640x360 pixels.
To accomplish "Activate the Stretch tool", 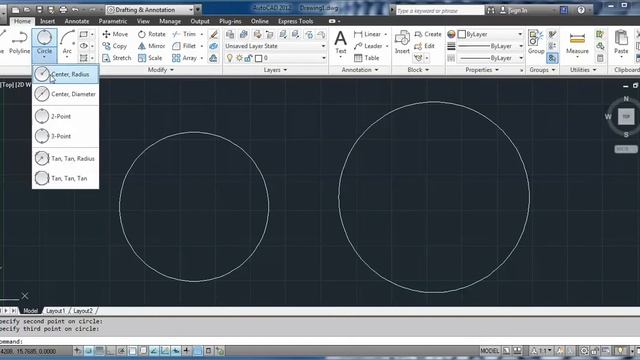I will 117,58.
